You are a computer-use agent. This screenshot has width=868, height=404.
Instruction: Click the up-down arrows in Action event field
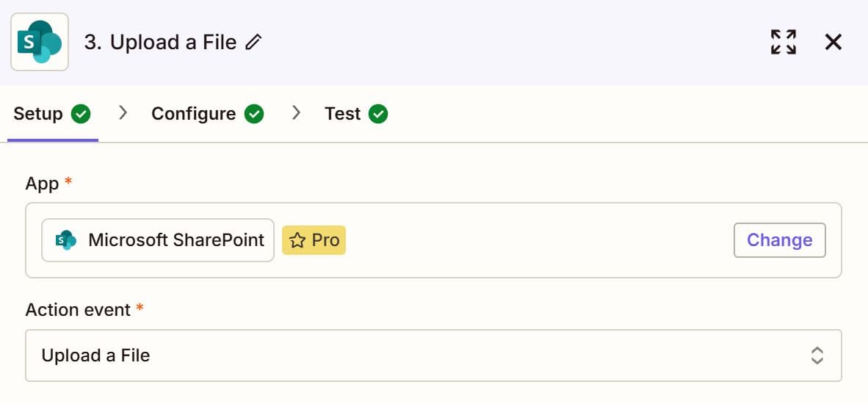817,356
